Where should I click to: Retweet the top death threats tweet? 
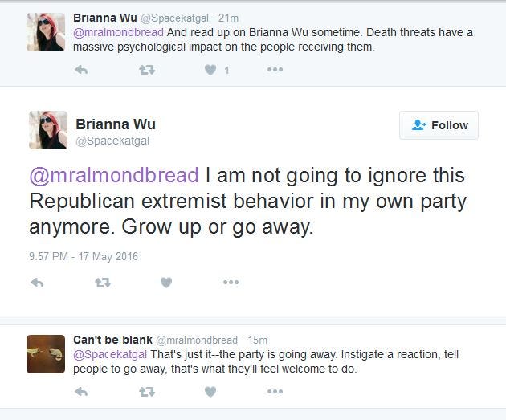146,70
